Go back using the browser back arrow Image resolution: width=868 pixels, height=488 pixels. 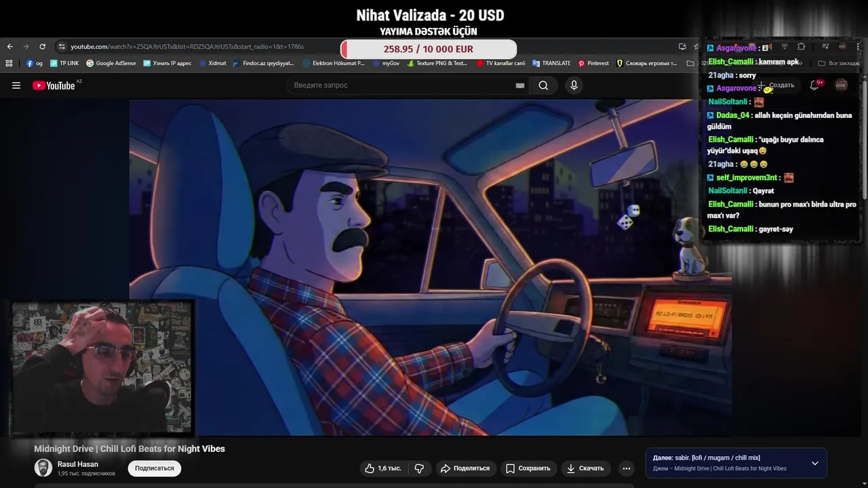point(9,47)
